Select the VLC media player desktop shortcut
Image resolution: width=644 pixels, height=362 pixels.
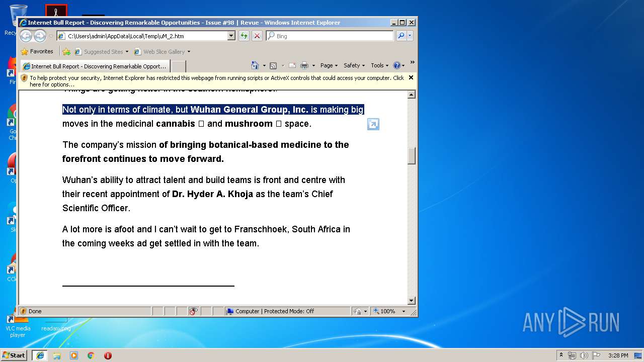coord(18,325)
